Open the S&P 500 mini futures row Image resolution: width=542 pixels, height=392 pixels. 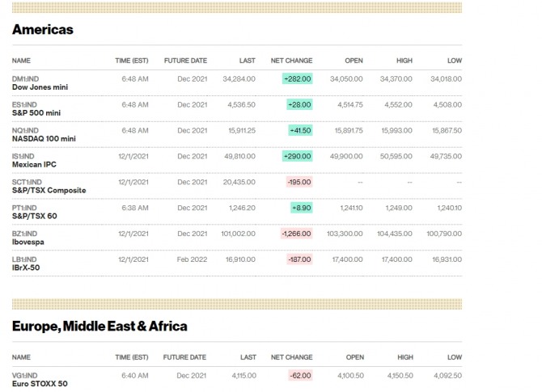pyautogui.click(x=37, y=113)
